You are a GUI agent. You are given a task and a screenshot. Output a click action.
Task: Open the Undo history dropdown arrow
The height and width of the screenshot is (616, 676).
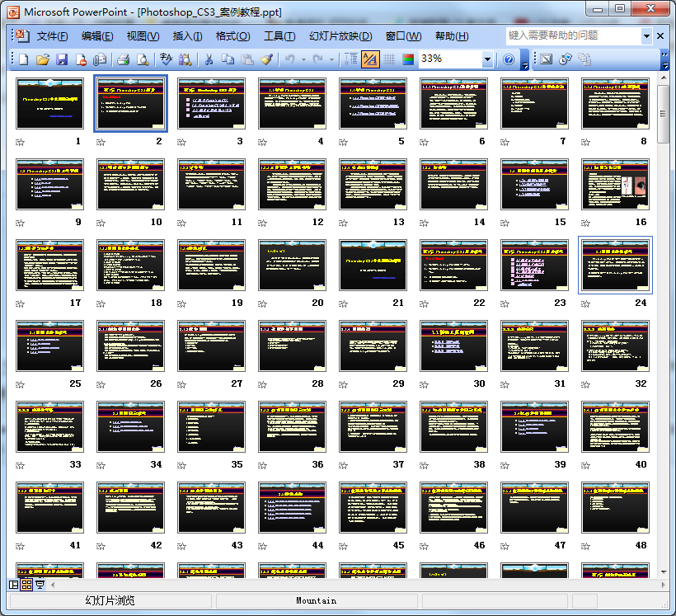pos(303,59)
